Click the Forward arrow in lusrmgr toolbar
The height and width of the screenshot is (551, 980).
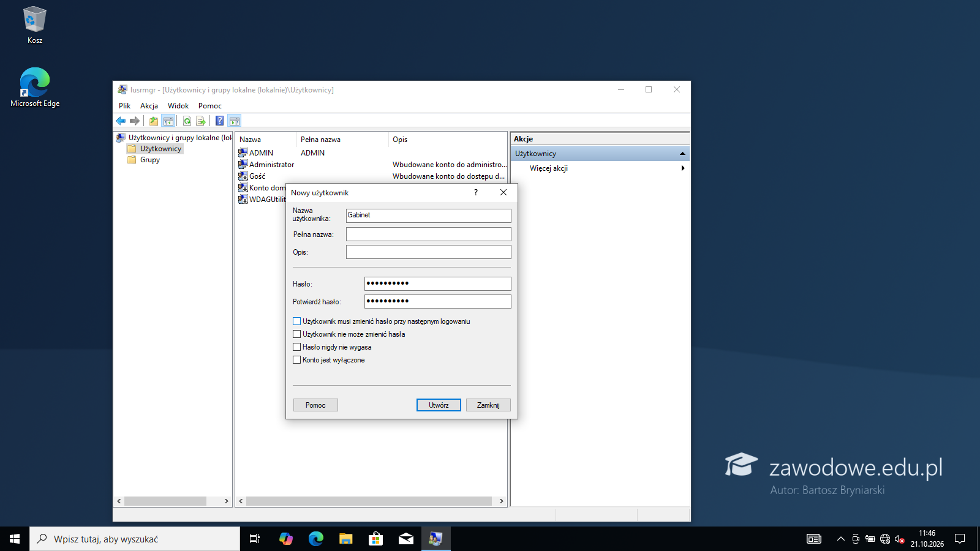(135, 121)
